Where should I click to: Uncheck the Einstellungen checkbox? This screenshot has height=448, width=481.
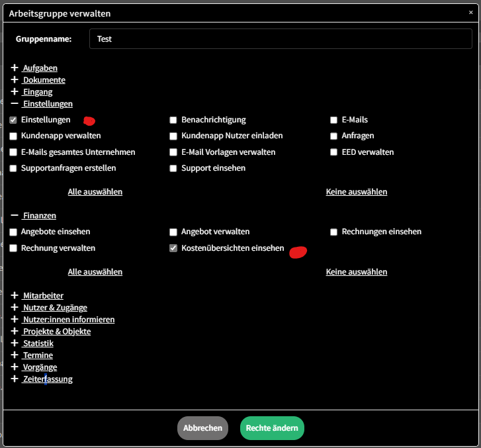(13, 120)
